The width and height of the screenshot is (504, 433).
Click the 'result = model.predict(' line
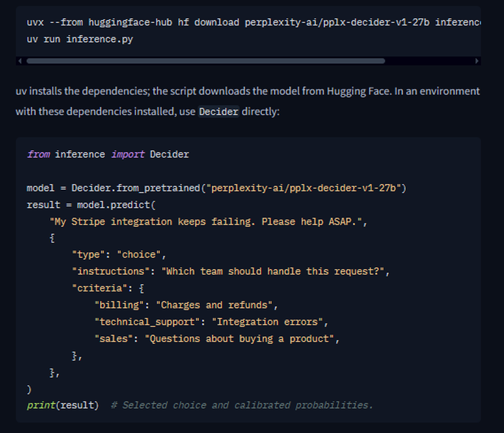point(91,205)
